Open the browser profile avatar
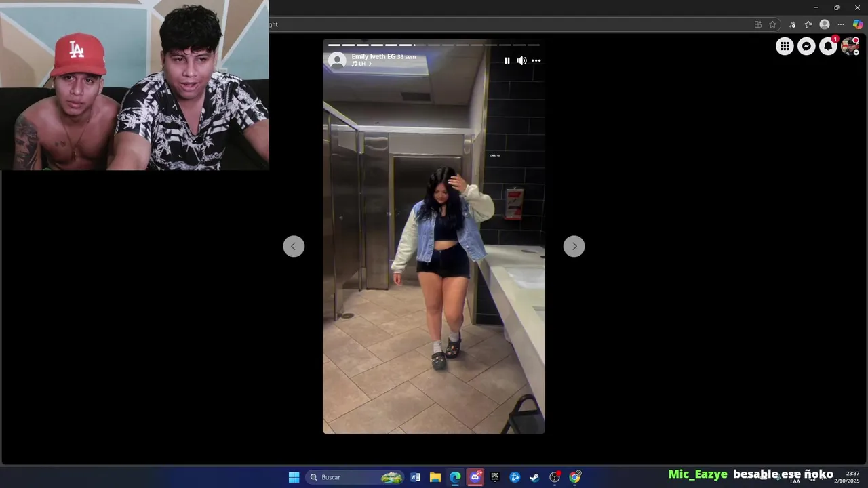Screen dimensions: 868x488 click(x=825, y=24)
